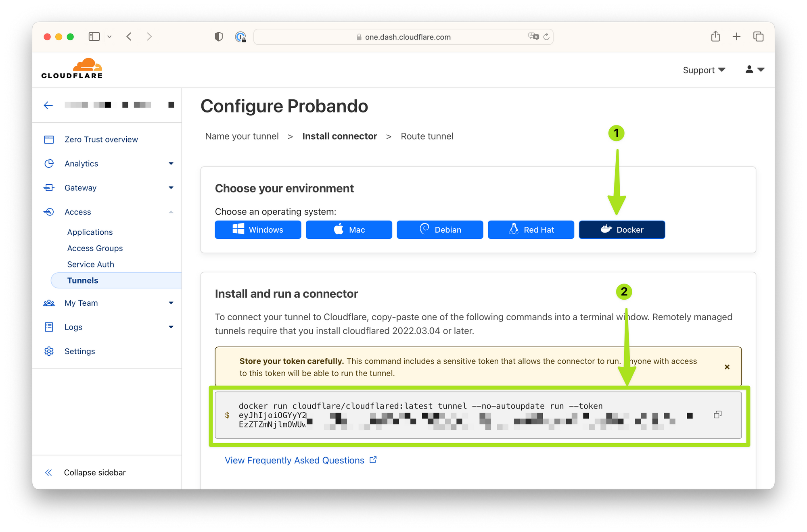
Task: Dismiss the token warning banner
Action: [x=727, y=367]
